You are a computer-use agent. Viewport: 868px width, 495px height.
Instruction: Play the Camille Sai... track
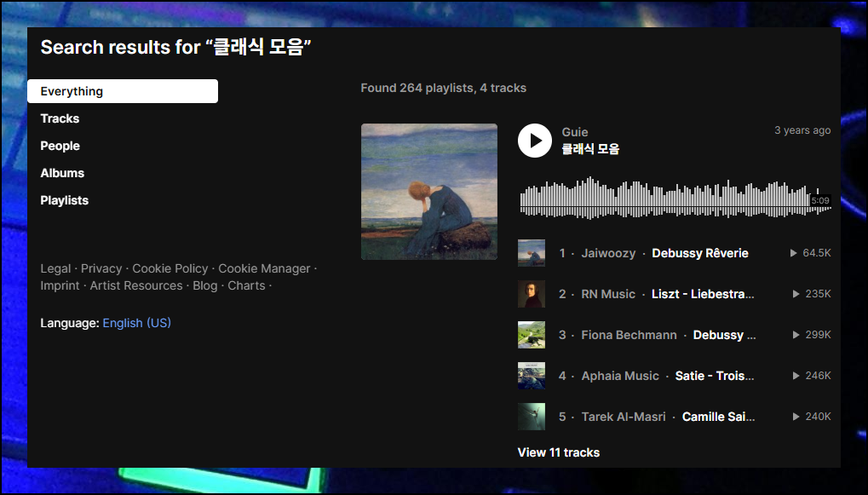click(719, 417)
